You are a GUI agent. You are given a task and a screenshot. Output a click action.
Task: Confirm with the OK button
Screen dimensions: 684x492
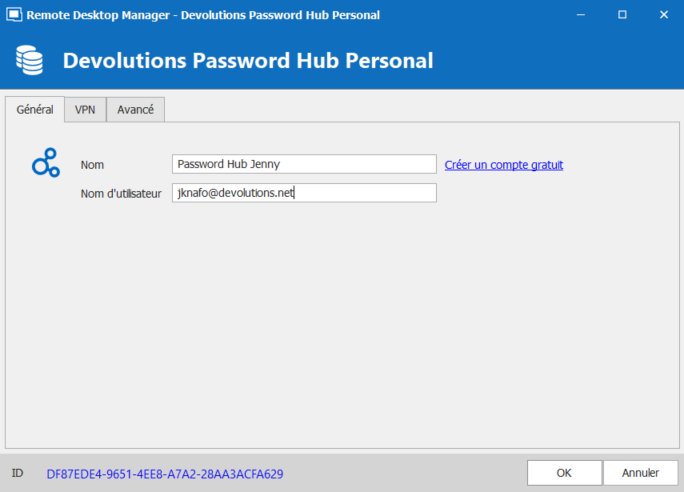click(x=564, y=473)
